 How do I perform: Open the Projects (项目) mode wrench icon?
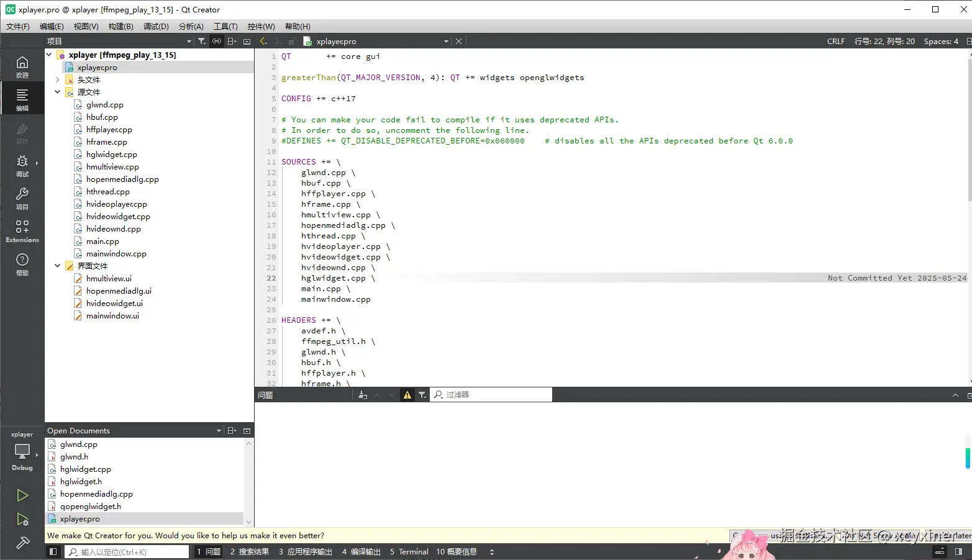22,199
